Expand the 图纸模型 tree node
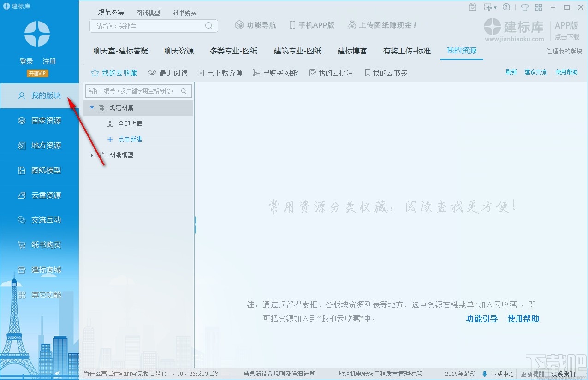This screenshot has height=380, width=588. pos(91,155)
